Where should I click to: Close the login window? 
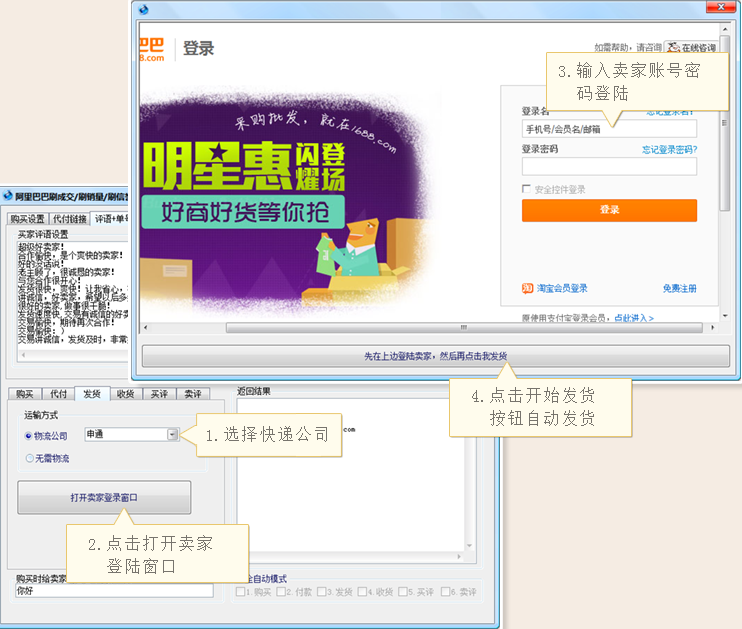721,7
